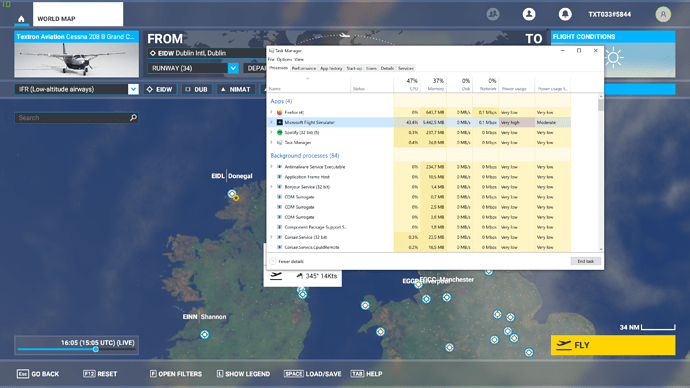
Task: Expand the Firefox process group
Action: (272, 112)
